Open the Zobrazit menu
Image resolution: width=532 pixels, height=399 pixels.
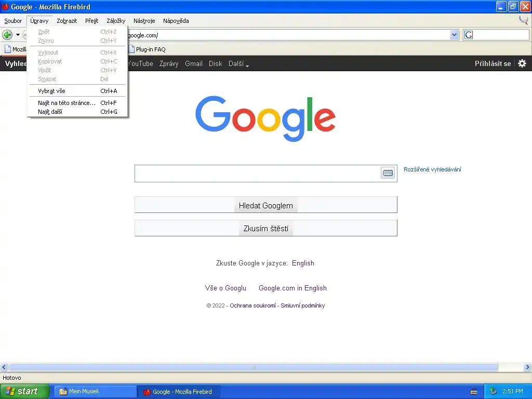[67, 21]
